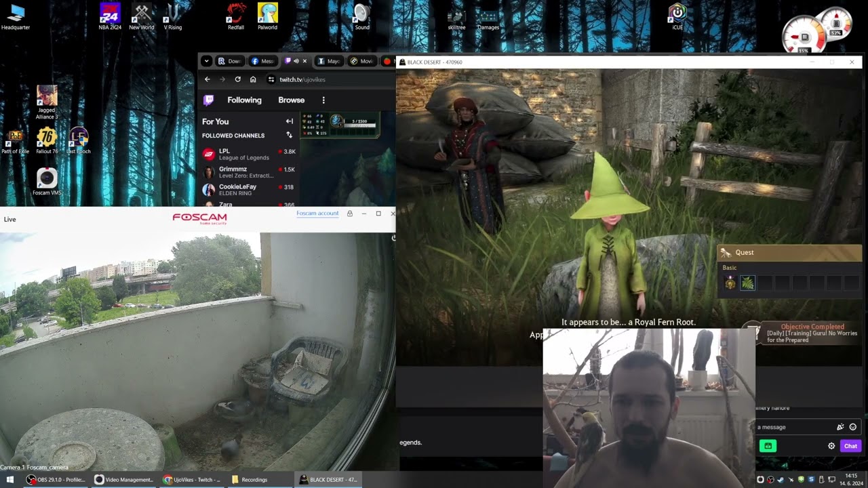Open the Foscam VMS desktop shortcut

coord(47,182)
